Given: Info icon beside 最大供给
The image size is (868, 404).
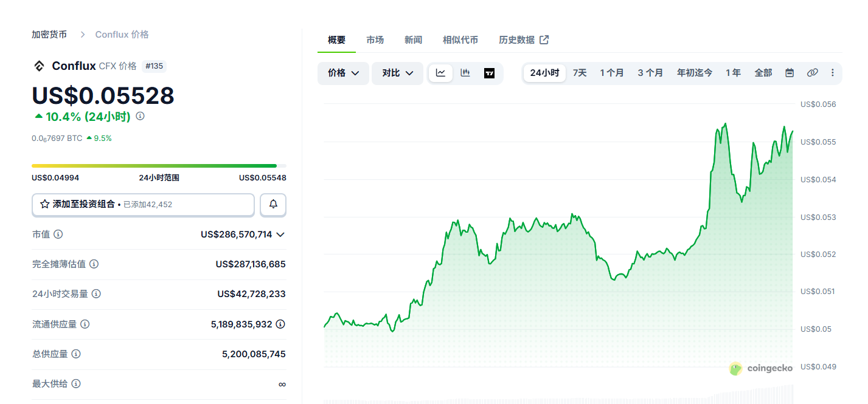Looking at the screenshot, I should click(76, 384).
